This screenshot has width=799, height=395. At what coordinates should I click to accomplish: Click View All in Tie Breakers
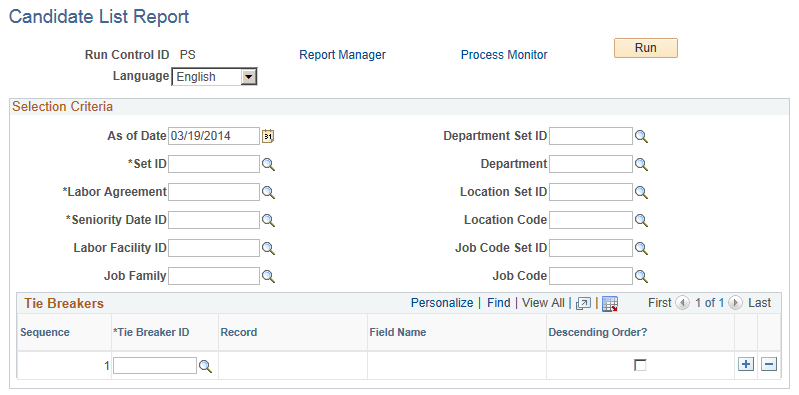tap(543, 303)
